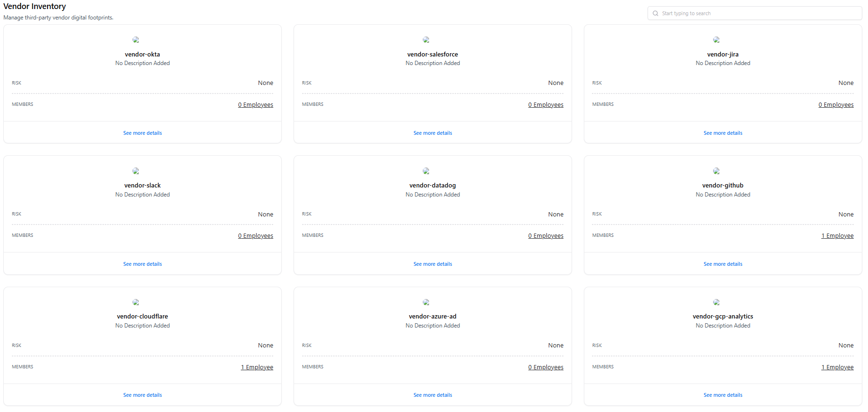Select the vendor-cloudflare card title
The image size is (868, 412).
coord(143,317)
